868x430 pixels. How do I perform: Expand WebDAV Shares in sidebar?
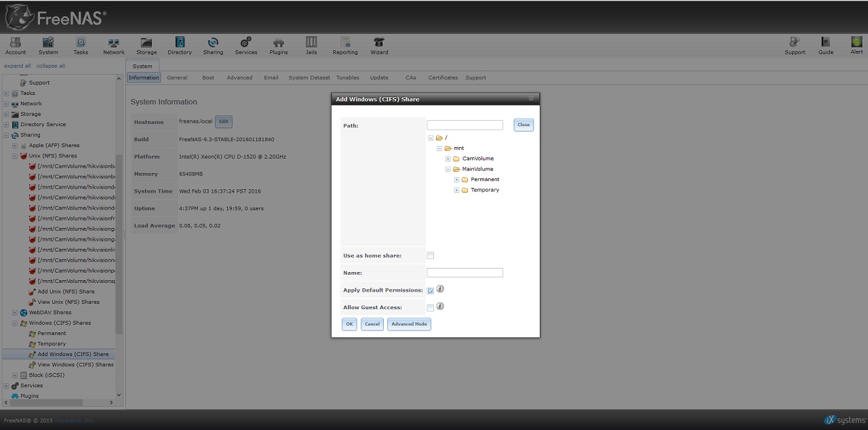[15, 313]
